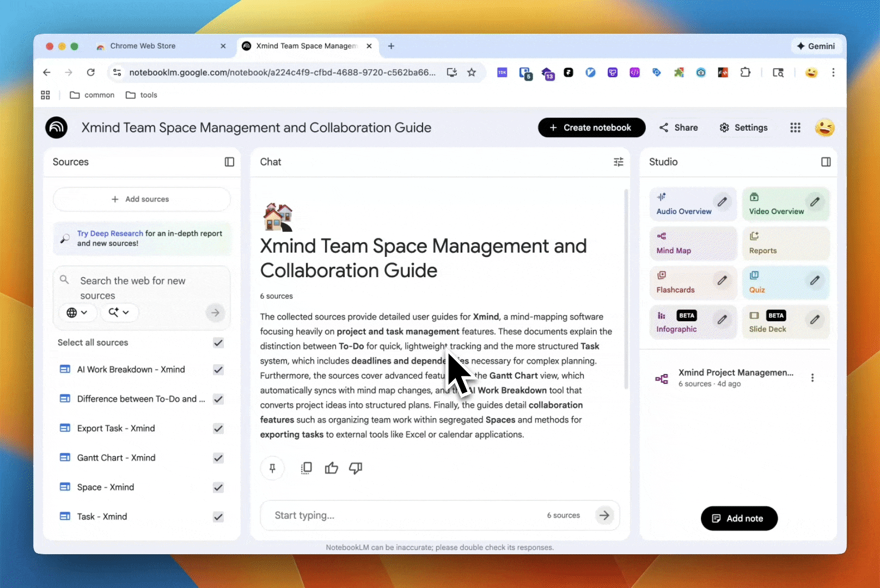880x588 pixels.
Task: Click the browser address bar URL
Action: [x=282, y=72]
